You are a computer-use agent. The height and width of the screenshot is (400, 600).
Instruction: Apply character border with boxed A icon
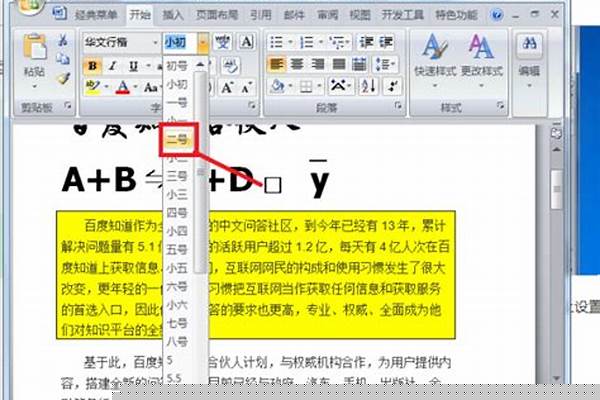[x=246, y=42]
